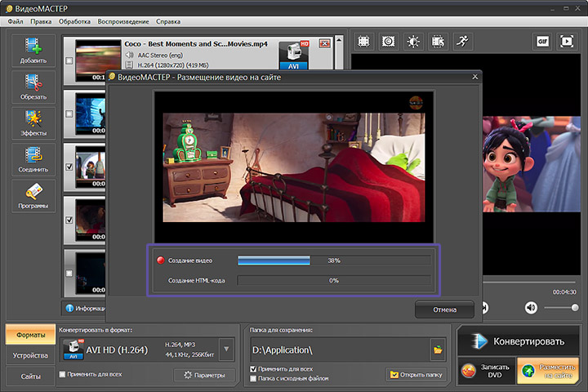588x392 pixels.
Task: Switch to the Сайты tab
Action: 30,376
